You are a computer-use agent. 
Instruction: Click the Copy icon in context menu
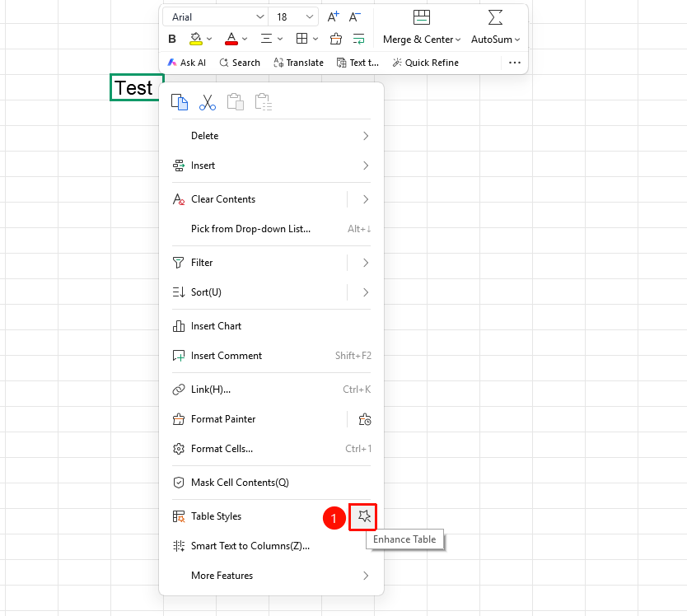(x=180, y=102)
